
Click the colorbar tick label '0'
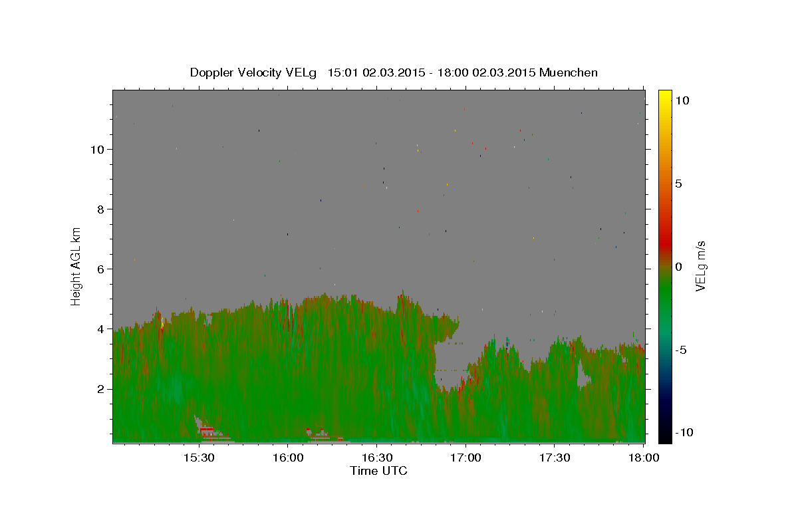[678, 267]
